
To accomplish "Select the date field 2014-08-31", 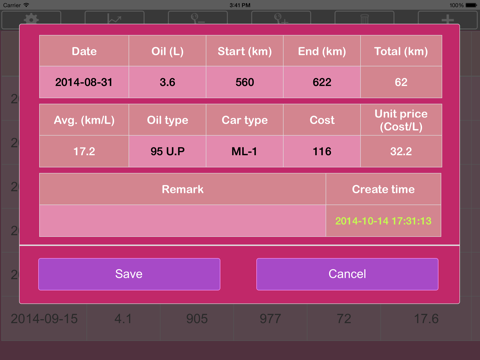I will click(84, 82).
